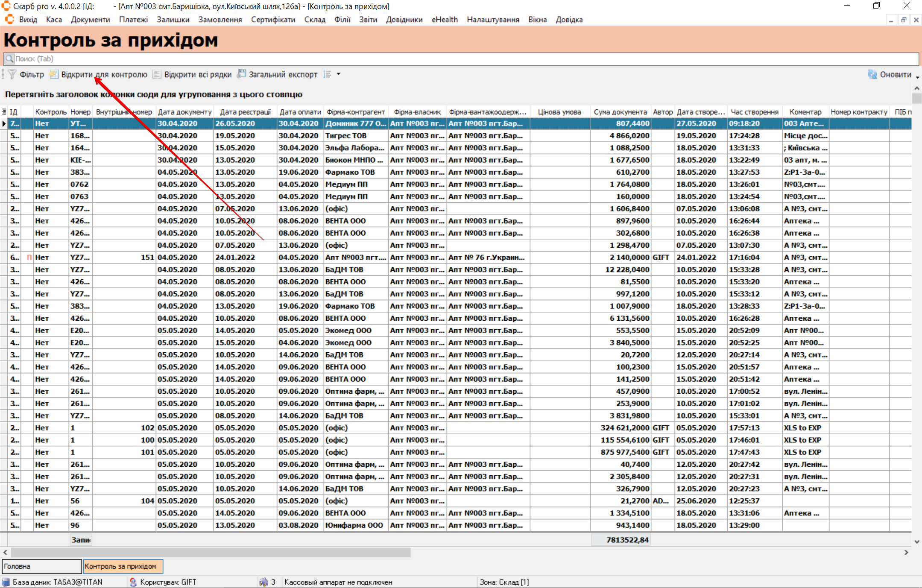922x588 pixels.
Task: Click the row height list icon
Action: pos(328,74)
